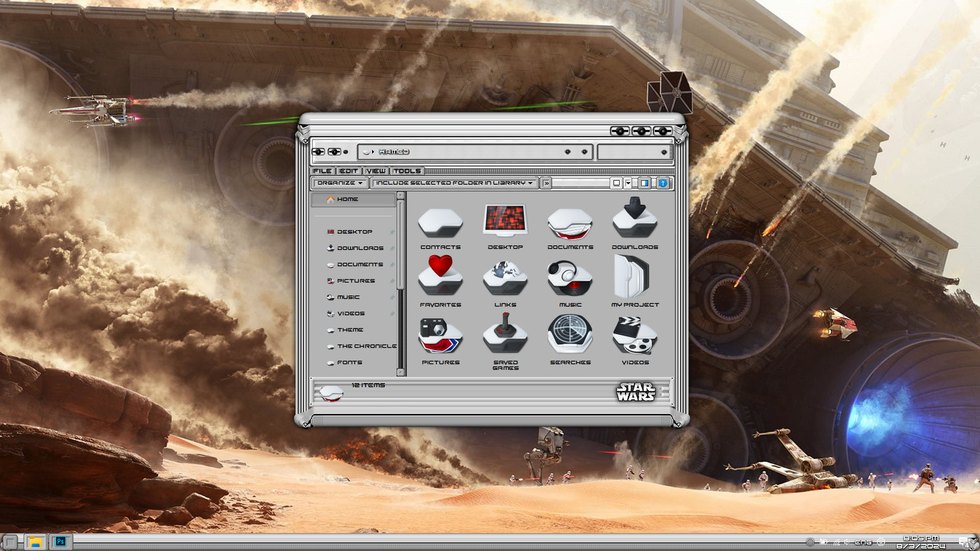This screenshot has height=551, width=980.
Task: Unpin Desktop from quick access sidebar
Action: pyautogui.click(x=393, y=232)
